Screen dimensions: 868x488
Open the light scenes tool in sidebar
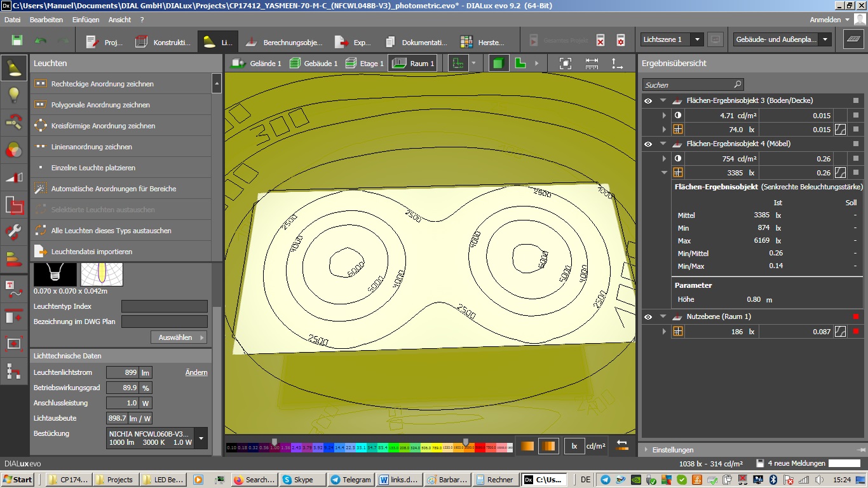point(13,177)
